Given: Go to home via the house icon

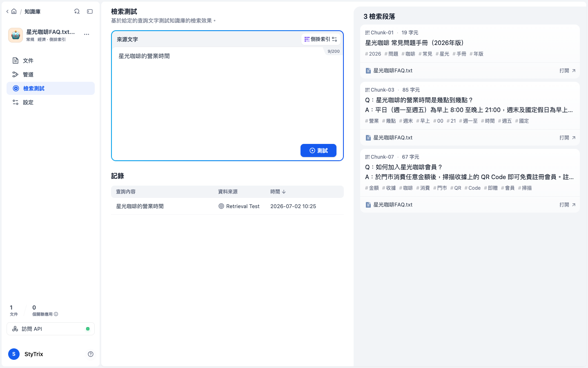Looking at the screenshot, I should point(14,11).
